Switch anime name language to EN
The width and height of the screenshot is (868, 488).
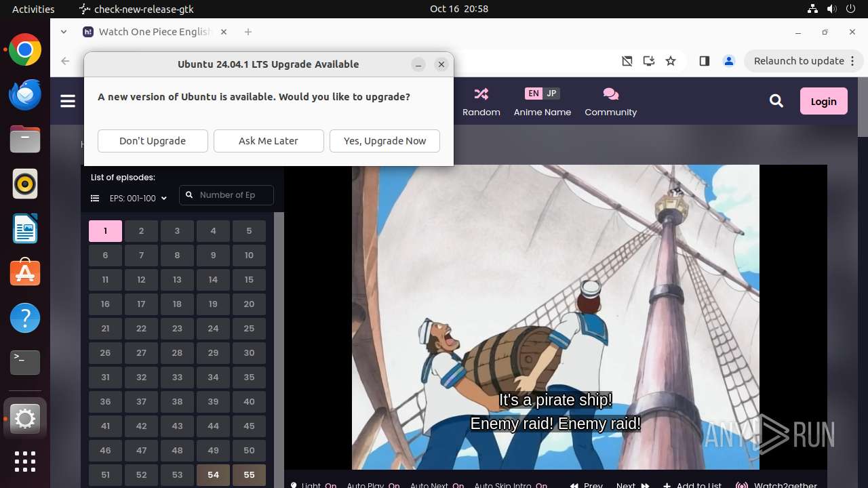click(x=534, y=94)
